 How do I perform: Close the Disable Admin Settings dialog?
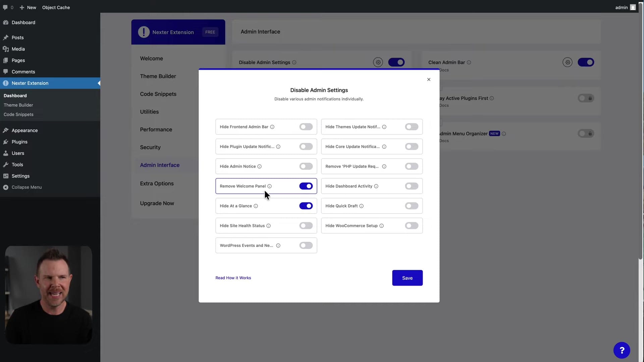(429, 79)
